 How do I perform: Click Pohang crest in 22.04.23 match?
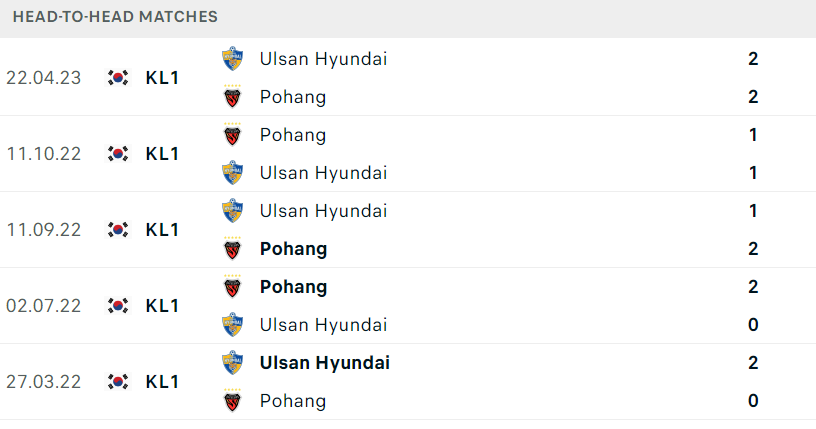pos(233,97)
